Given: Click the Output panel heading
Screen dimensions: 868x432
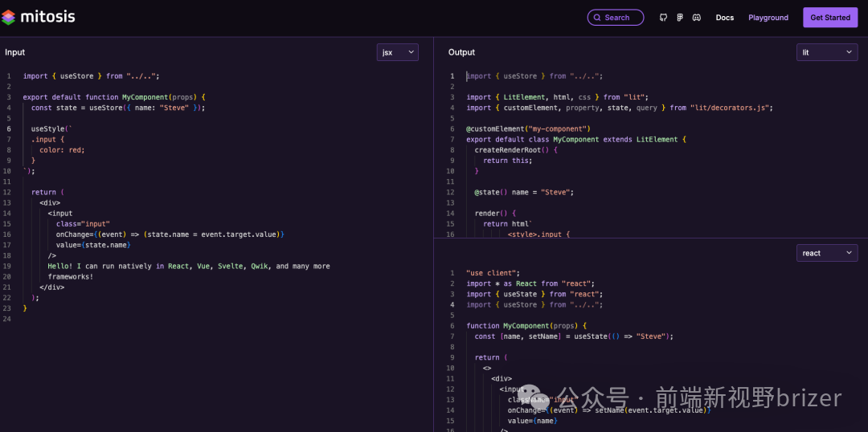Looking at the screenshot, I should (x=461, y=52).
